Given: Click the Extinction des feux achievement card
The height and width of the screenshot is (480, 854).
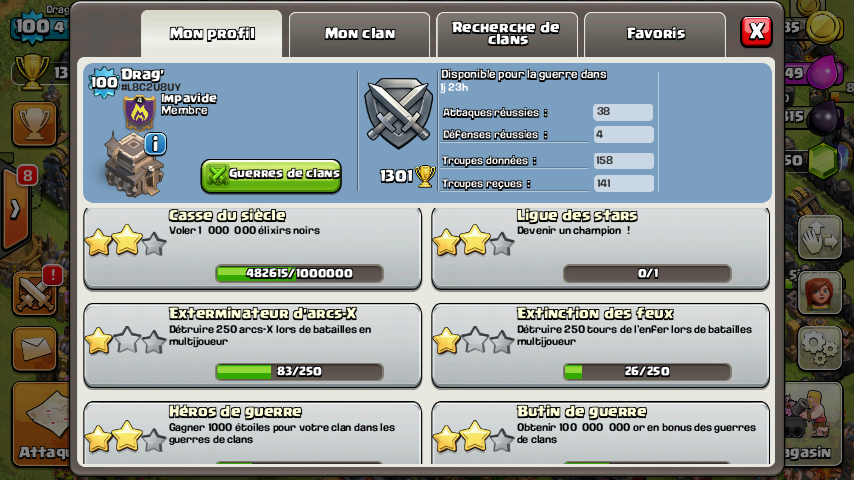Looking at the screenshot, I should pos(600,345).
